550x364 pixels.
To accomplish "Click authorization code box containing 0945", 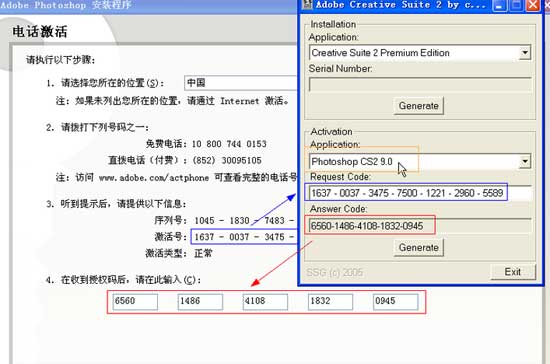I will (x=396, y=302).
